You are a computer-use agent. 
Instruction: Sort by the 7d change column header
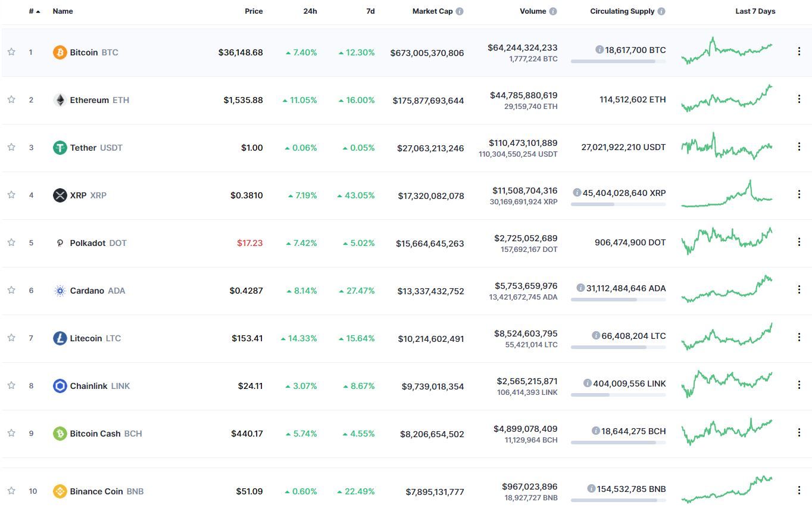coord(370,11)
